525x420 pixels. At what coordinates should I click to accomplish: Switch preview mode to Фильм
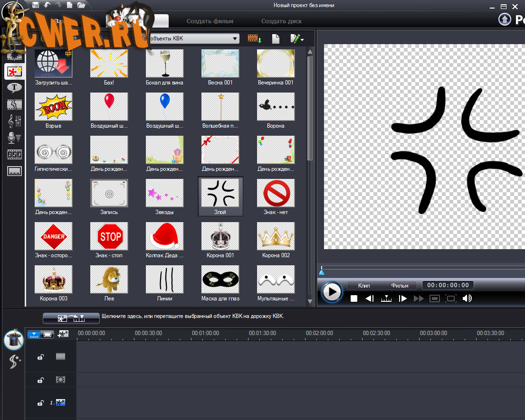[400, 285]
